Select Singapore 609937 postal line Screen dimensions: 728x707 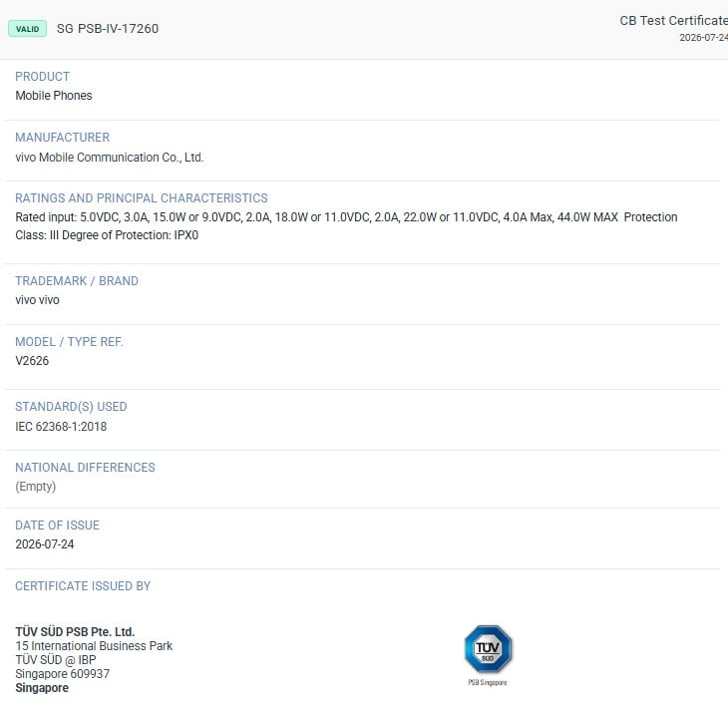tap(62, 673)
